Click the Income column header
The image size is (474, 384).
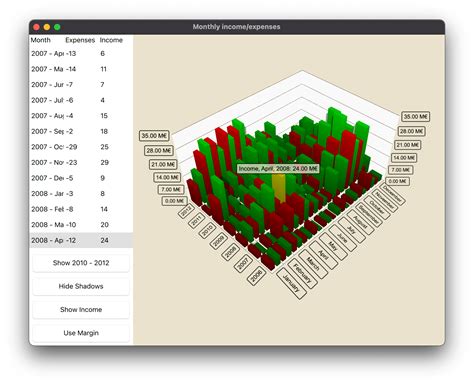click(x=111, y=40)
